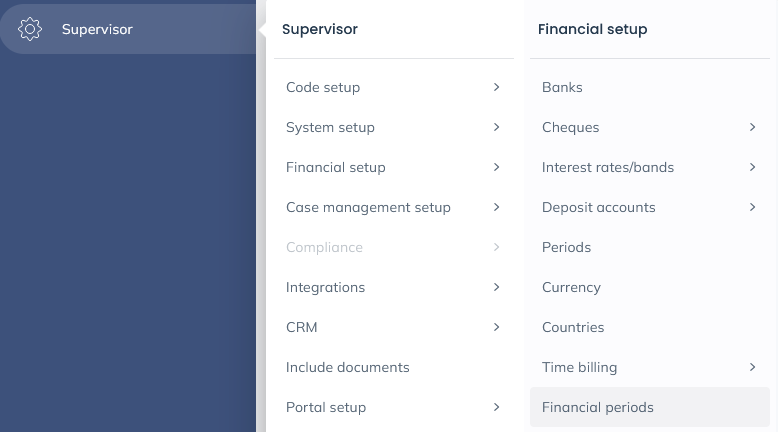Viewport: 778px width, 432px height.
Task: Expand the CRM submenu chevron
Action: (x=496, y=327)
